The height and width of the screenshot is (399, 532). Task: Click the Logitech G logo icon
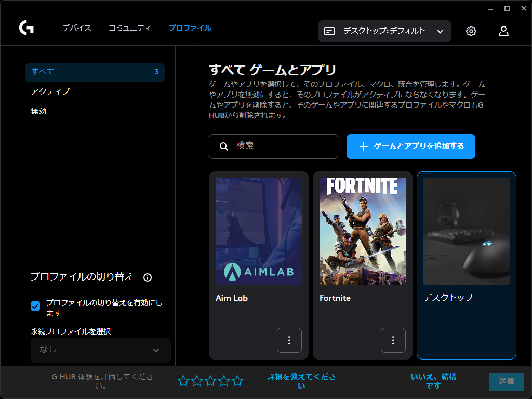26,28
